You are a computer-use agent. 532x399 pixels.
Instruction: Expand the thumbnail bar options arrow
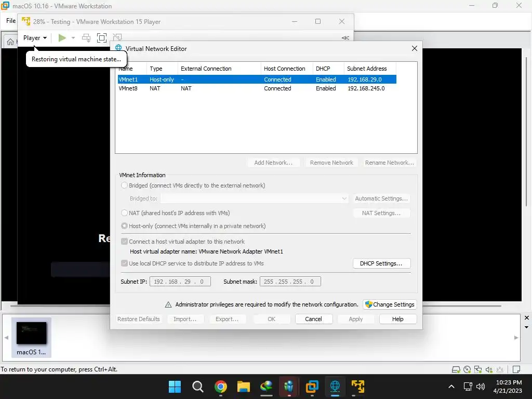[527, 327]
